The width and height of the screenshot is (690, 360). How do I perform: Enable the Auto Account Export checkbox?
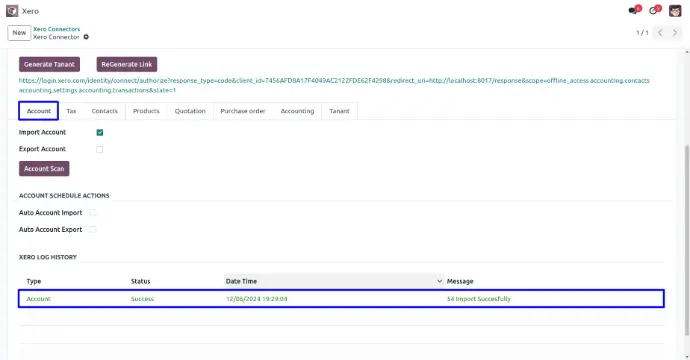92,229
